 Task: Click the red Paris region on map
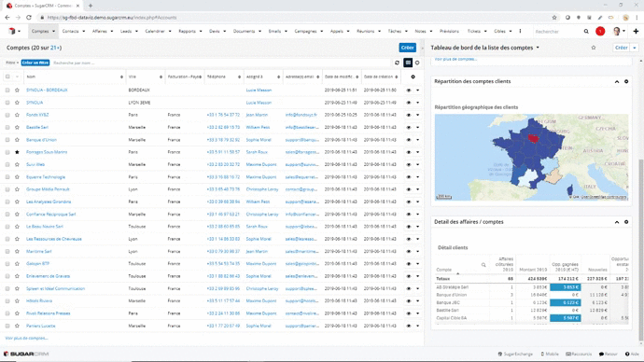click(533, 139)
